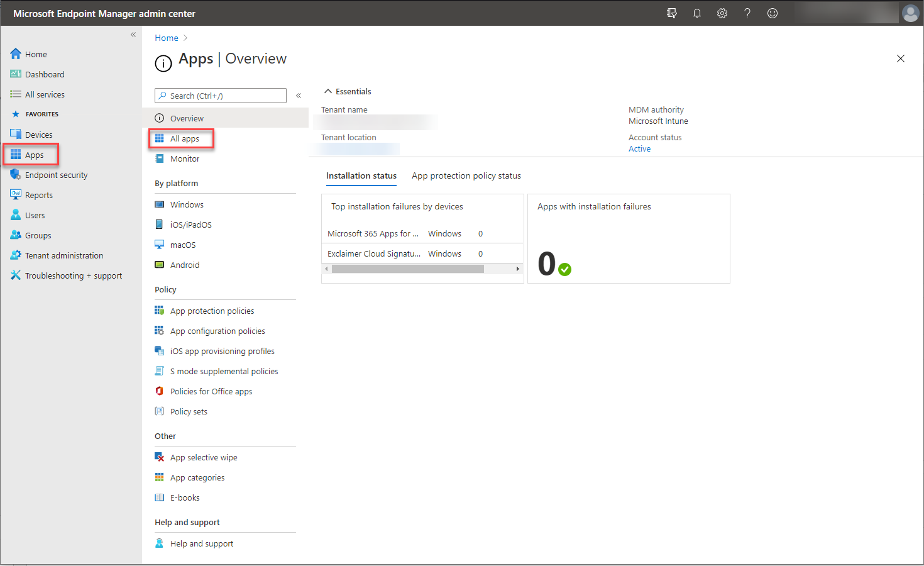Click the help question mark icon

pos(747,13)
